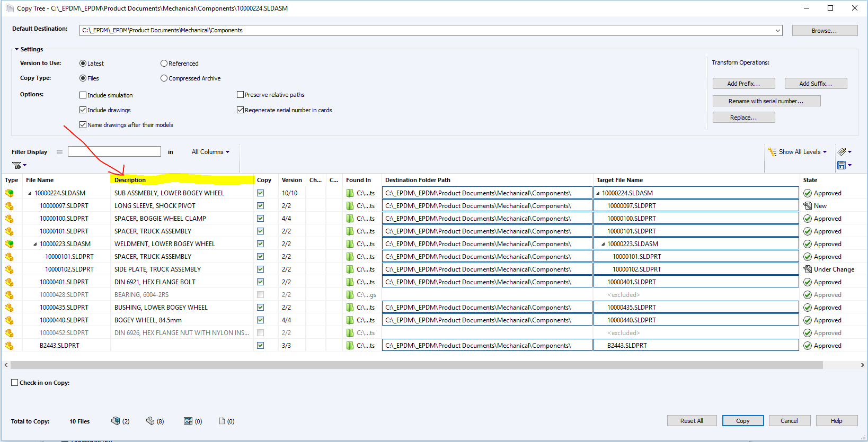The height and width of the screenshot is (442, 868).
Task: Uncheck Copy checkbox for 10000440.SLDPRT
Action: coord(260,320)
